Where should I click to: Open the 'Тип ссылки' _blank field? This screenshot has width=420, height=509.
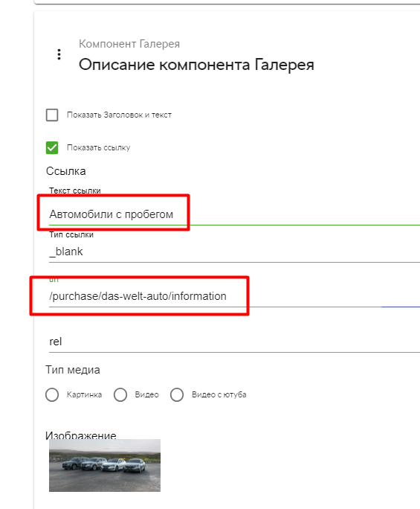pyautogui.click(x=234, y=252)
